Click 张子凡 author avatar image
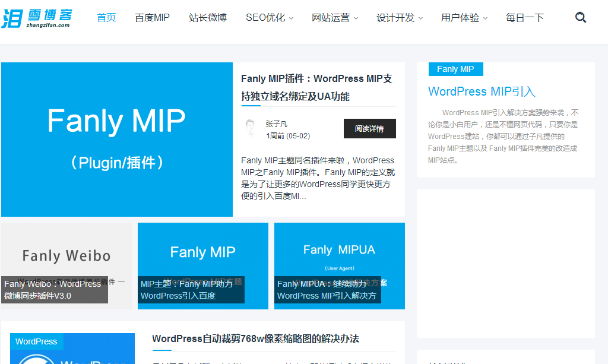This screenshot has height=364, width=608. coord(250,128)
